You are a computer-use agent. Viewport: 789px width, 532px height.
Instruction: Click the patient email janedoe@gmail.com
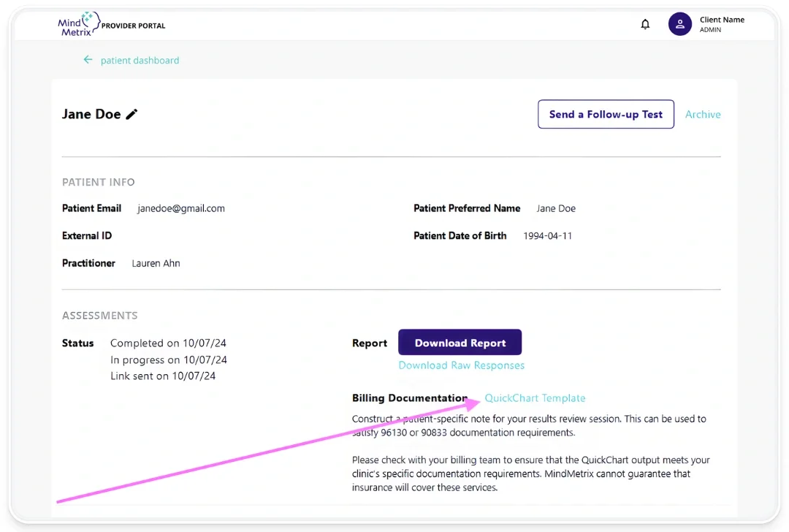[181, 208]
